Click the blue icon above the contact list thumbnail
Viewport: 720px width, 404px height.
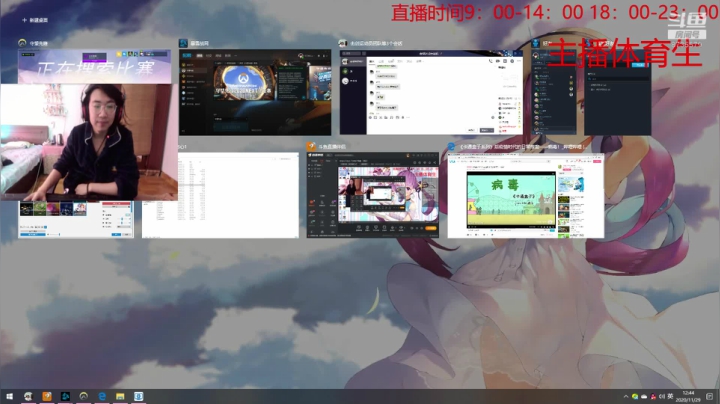click(535, 43)
